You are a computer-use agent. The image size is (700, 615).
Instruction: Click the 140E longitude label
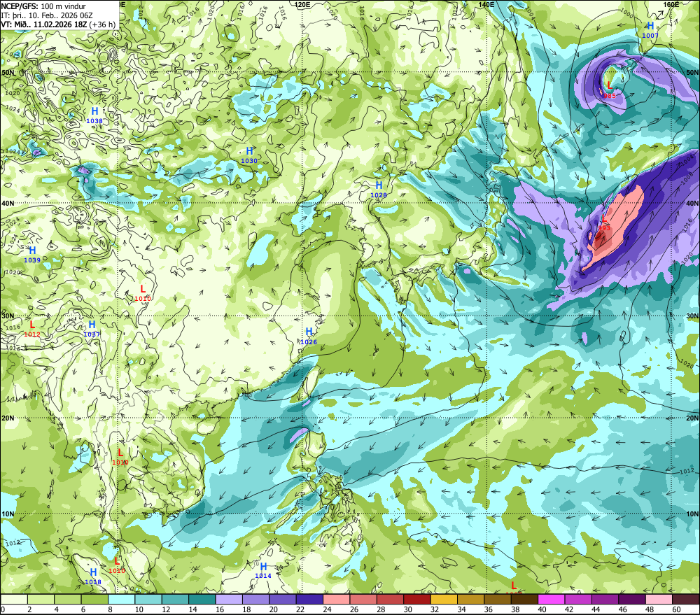tap(486, 4)
